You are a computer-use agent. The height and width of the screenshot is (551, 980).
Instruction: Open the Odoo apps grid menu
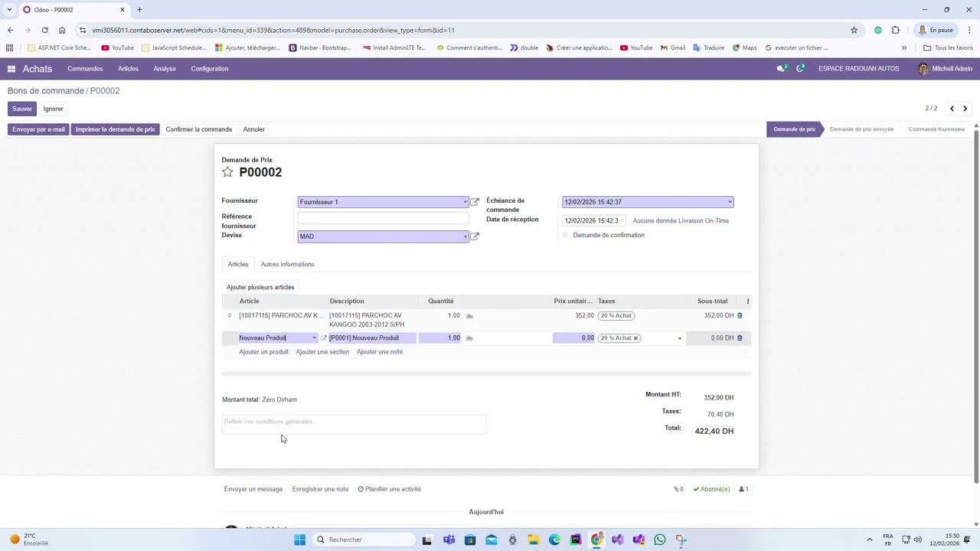click(11, 69)
